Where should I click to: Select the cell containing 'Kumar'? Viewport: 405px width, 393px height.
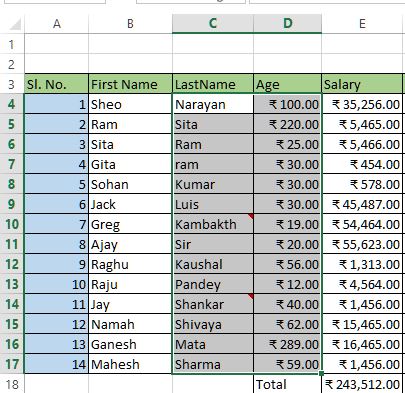pos(213,184)
